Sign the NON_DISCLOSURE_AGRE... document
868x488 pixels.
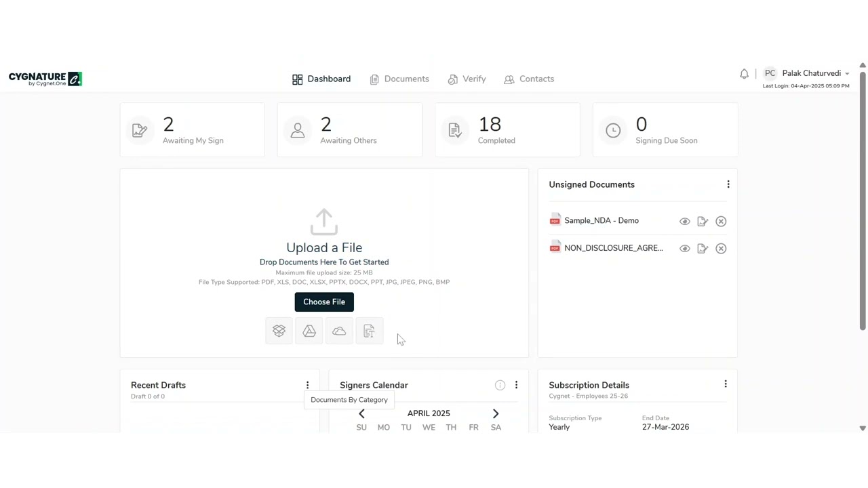coord(703,249)
